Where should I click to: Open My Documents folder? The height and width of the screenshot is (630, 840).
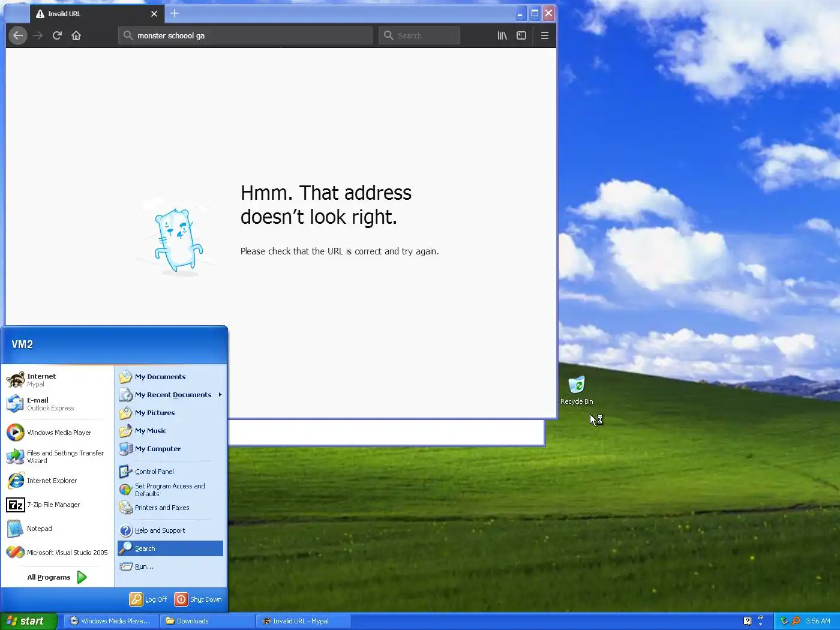pos(170,377)
